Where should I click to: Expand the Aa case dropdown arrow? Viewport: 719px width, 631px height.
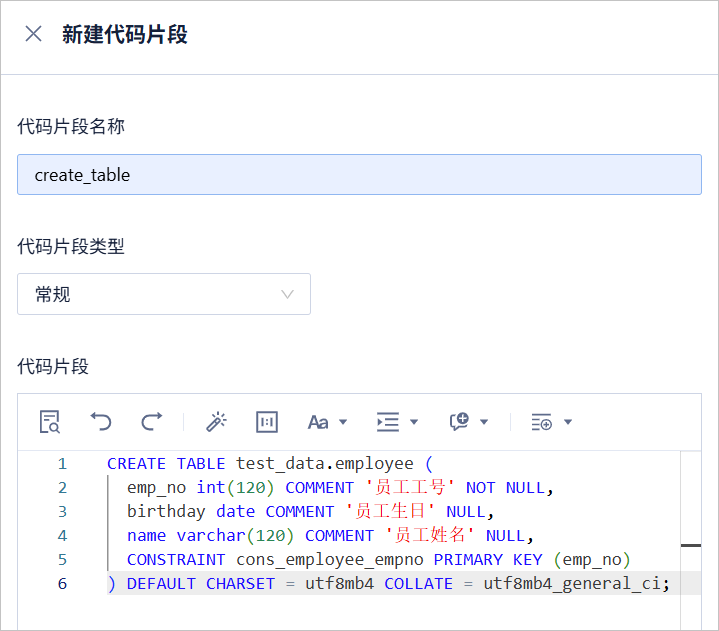(343, 422)
